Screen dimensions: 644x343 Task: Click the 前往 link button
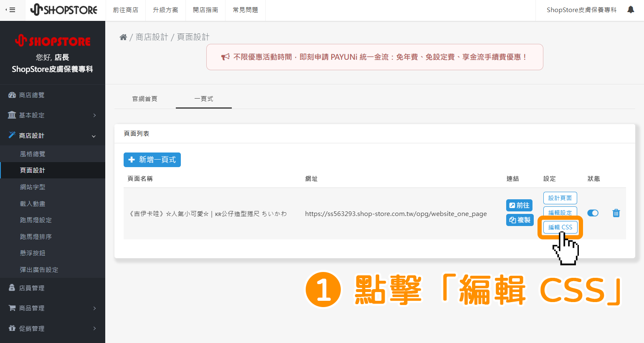pos(519,205)
